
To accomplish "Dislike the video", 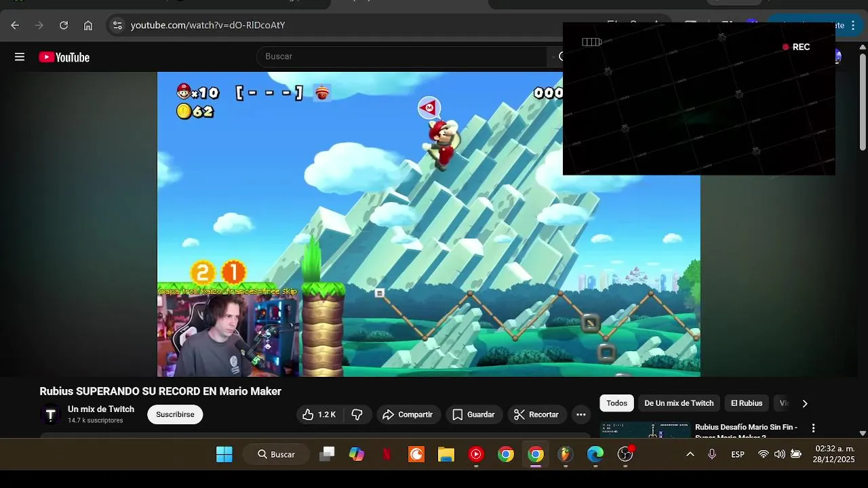I will coord(357,414).
